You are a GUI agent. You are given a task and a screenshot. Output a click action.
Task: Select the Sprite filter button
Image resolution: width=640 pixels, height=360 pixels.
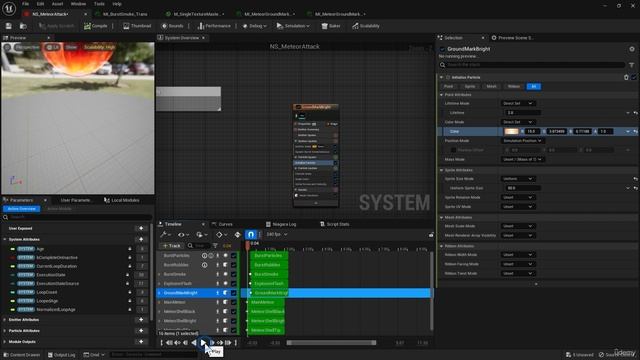tap(470, 86)
